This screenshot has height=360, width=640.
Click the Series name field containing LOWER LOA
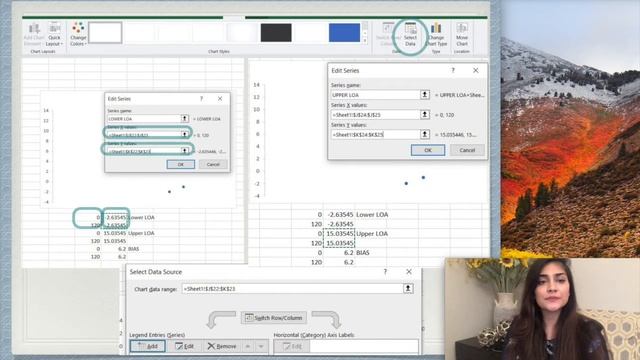click(x=144, y=118)
